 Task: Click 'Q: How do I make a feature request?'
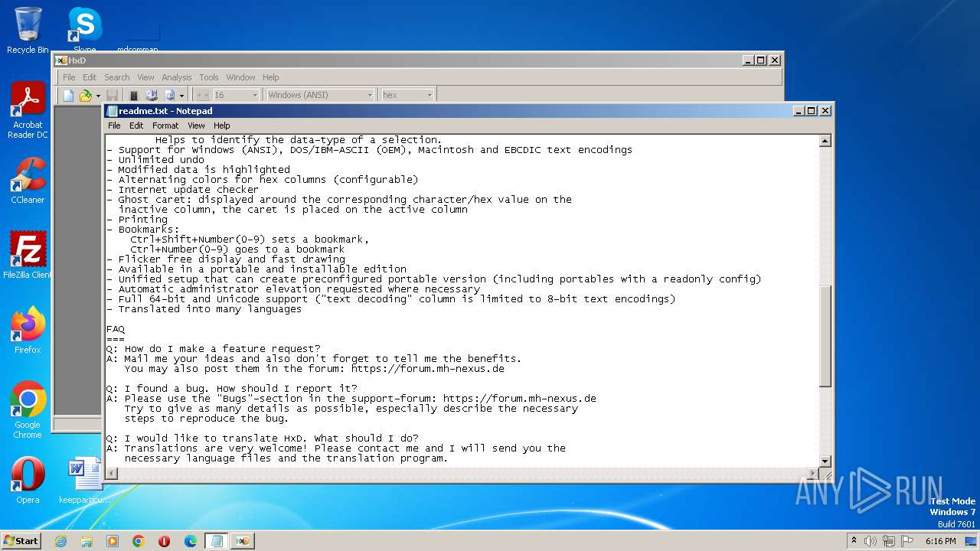[214, 349]
